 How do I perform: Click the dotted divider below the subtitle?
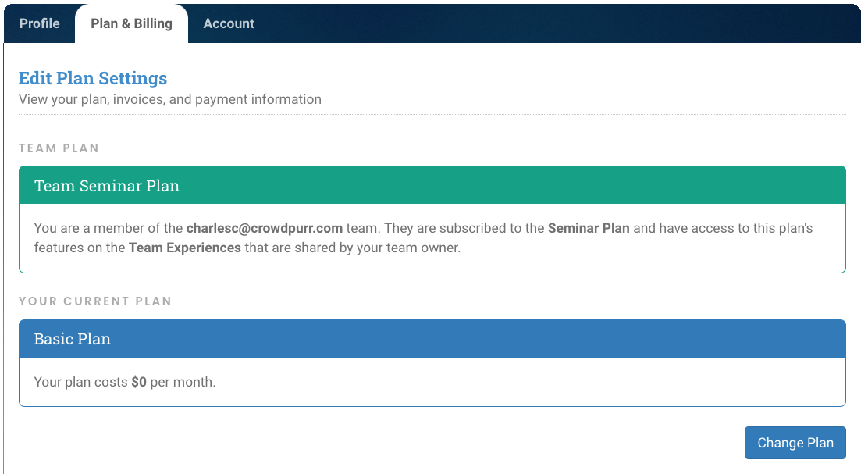432,115
